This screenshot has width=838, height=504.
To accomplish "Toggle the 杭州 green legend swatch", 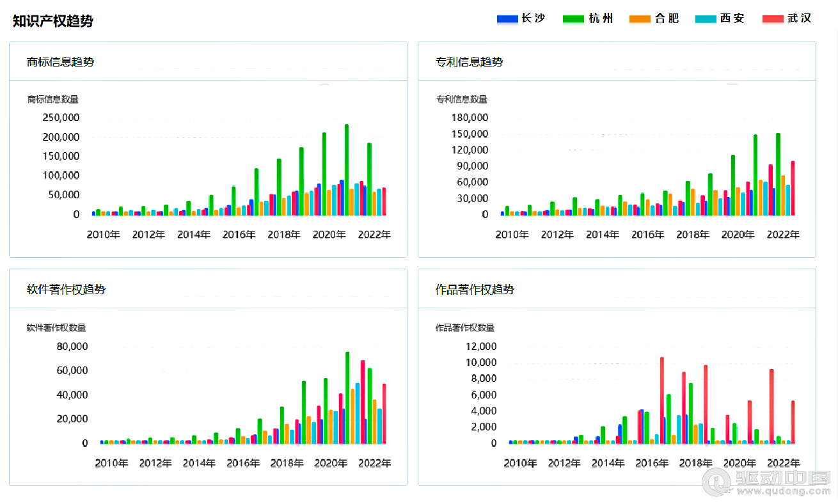I will pos(573,19).
